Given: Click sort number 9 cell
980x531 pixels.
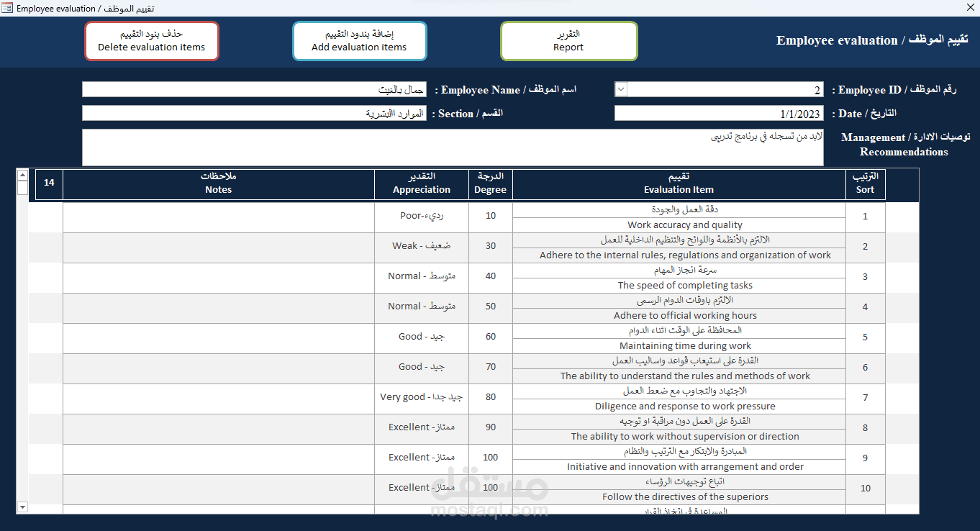Looking at the screenshot, I should tap(866, 458).
